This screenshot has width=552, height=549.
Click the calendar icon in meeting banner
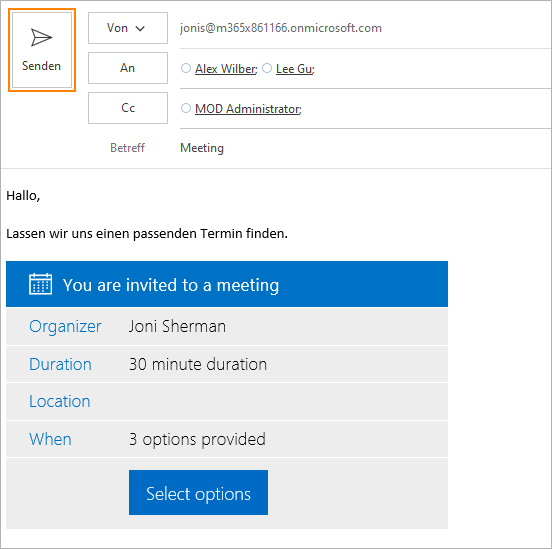(40, 284)
